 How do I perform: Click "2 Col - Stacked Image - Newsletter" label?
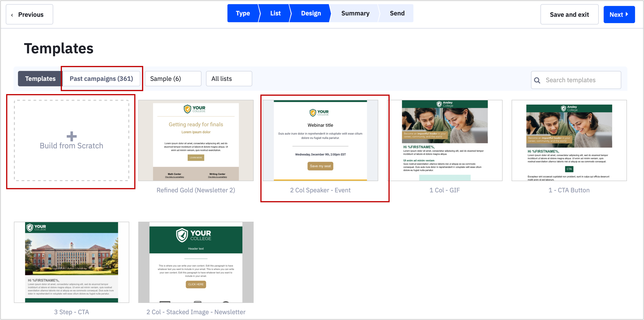196,312
